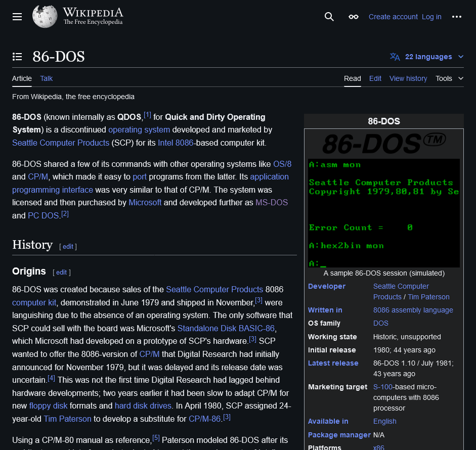This screenshot has width=476, height=450.
Task: Select the Edit tab
Action: (x=375, y=78)
